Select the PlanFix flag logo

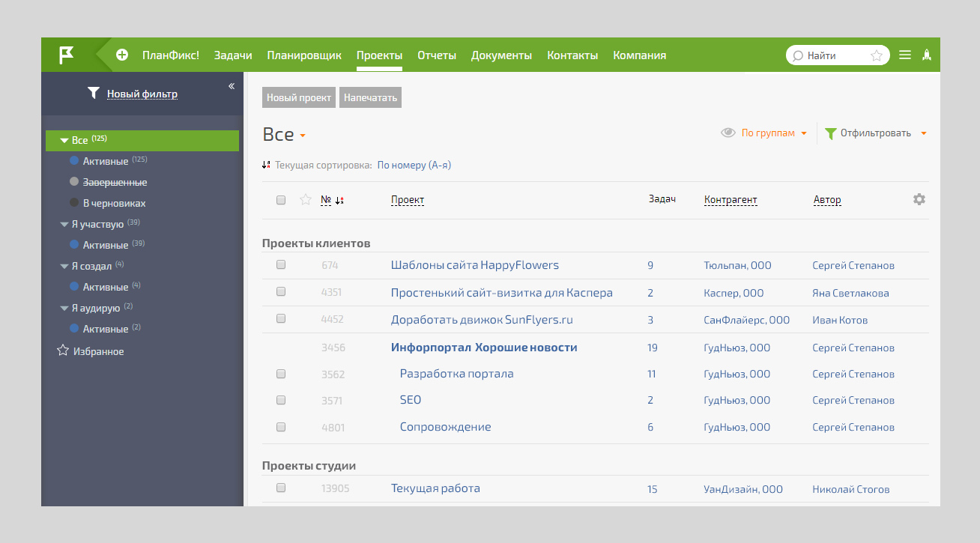click(x=66, y=54)
